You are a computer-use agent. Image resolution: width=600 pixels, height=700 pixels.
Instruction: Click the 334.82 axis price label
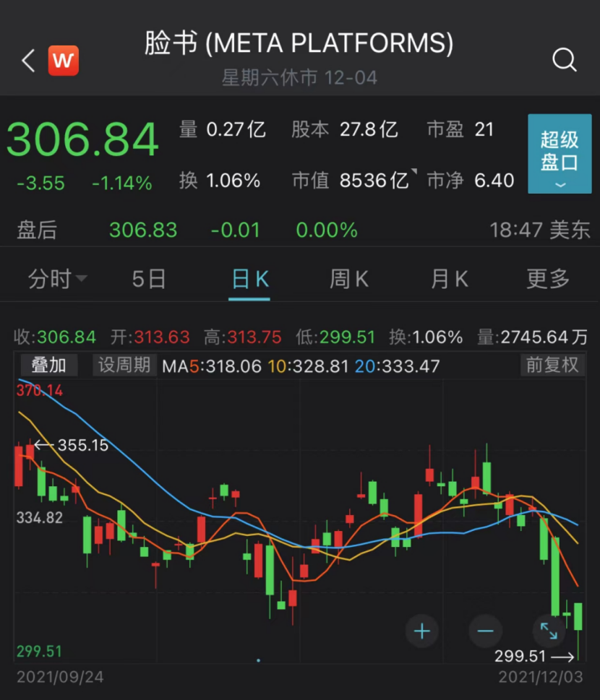[x=39, y=518]
